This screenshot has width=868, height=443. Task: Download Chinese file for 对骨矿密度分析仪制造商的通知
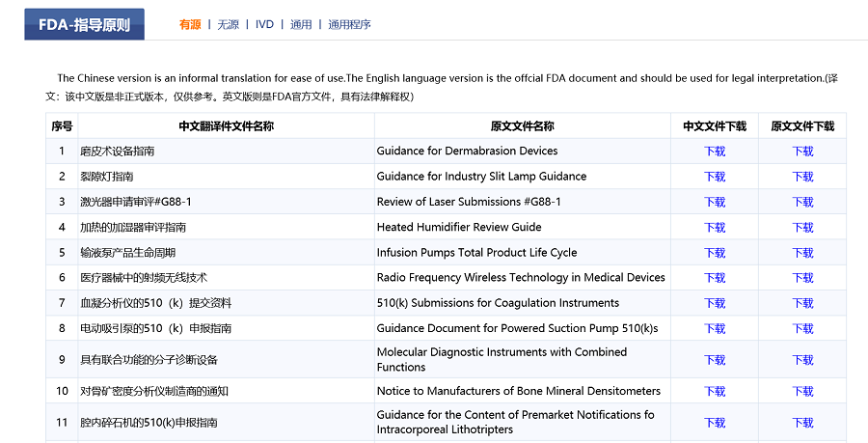pos(715,392)
